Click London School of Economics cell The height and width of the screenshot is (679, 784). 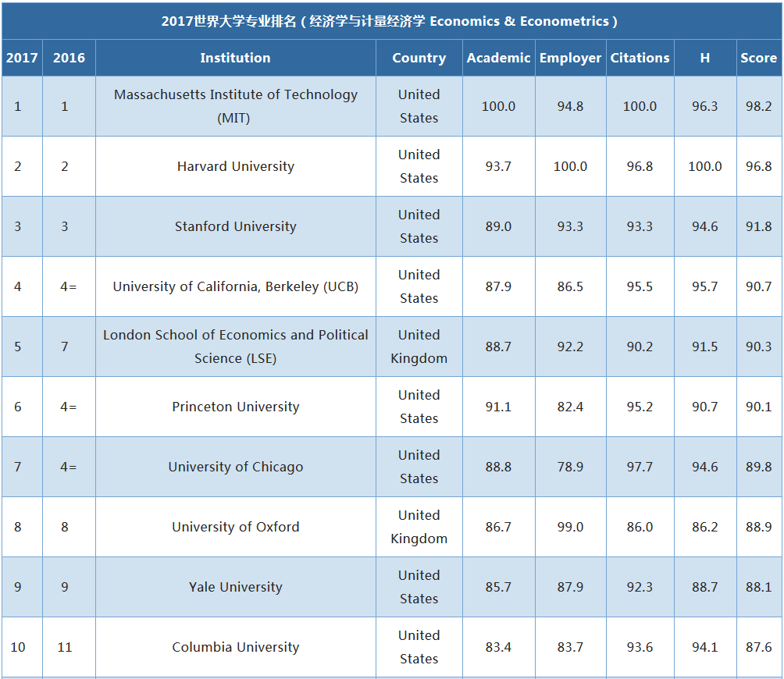tap(236, 347)
